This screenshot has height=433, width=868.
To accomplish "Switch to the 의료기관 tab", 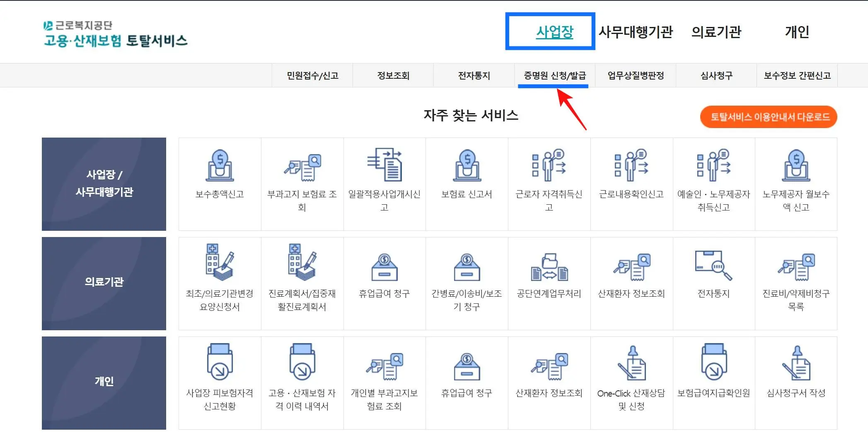I will click(x=716, y=32).
